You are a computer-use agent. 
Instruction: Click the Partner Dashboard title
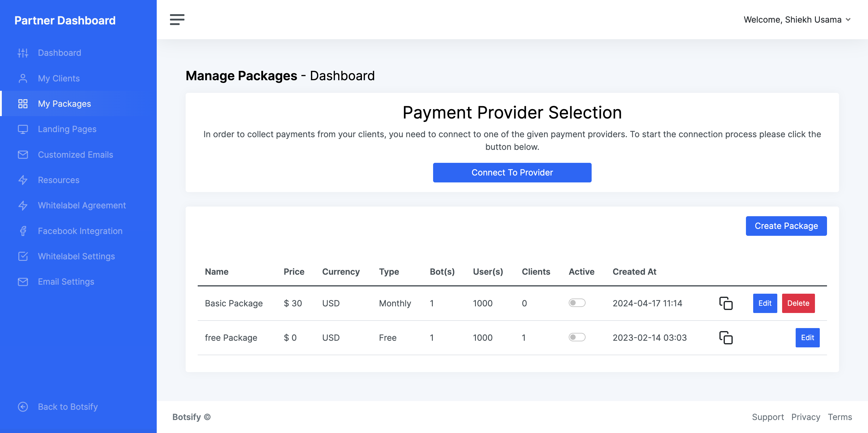click(x=65, y=20)
